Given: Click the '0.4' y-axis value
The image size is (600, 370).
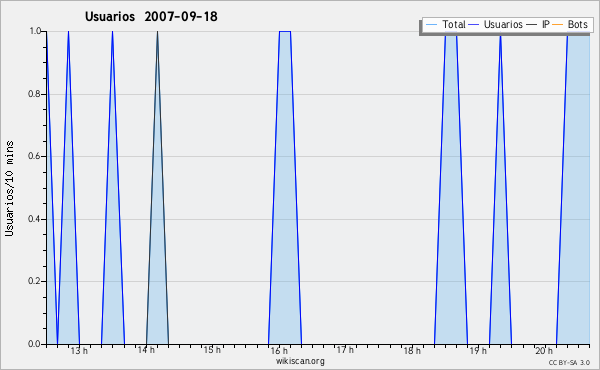Looking at the screenshot, I should click(x=35, y=219).
